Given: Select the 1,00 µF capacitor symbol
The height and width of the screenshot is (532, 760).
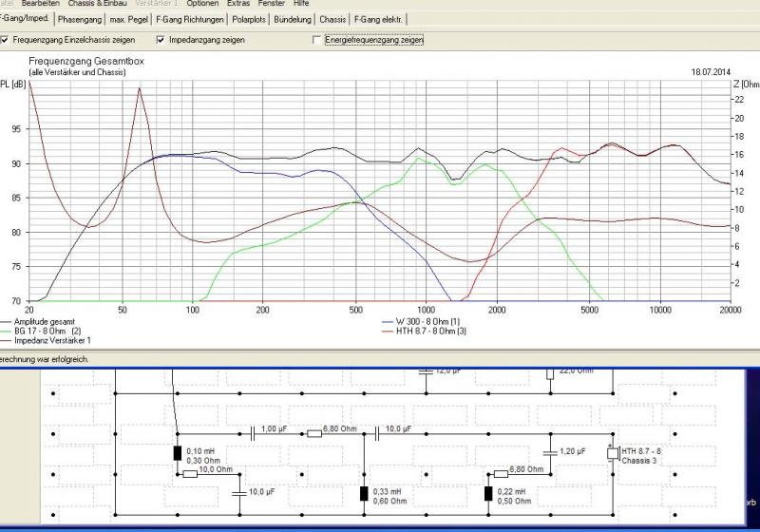Looking at the screenshot, I should [253, 433].
